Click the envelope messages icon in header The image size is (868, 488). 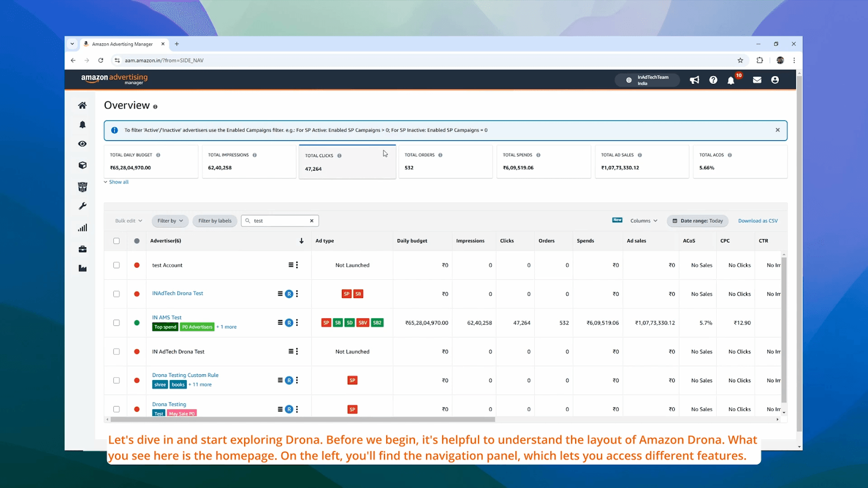757,80
